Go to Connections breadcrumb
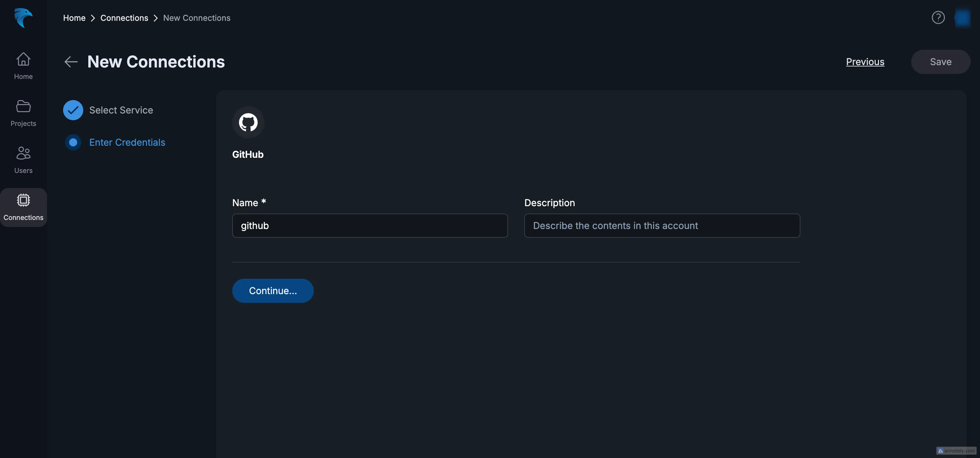This screenshot has width=980, height=458. [x=124, y=18]
